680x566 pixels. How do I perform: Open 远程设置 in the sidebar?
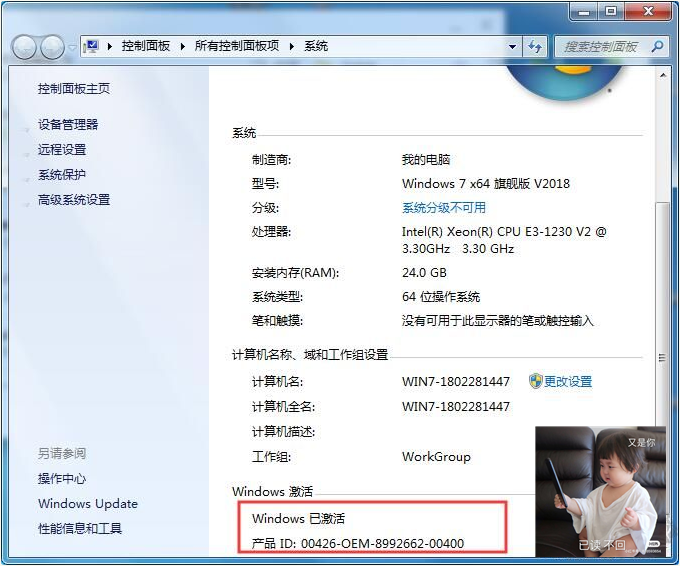[62, 149]
